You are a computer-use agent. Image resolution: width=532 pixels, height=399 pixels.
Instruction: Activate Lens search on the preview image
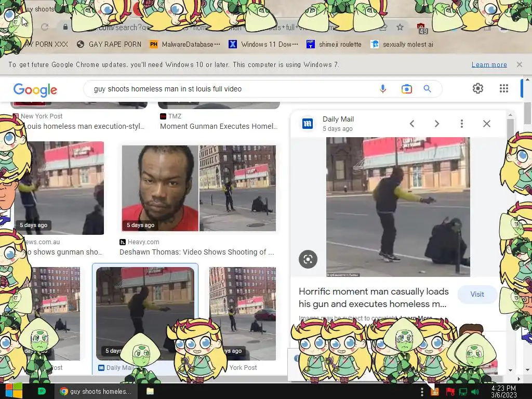point(308,259)
